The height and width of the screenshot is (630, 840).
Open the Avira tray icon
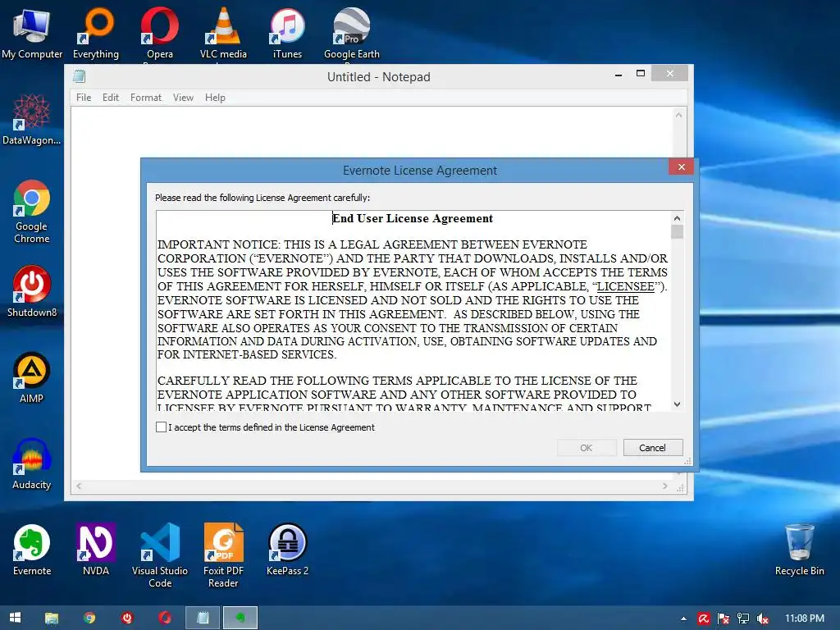703,619
